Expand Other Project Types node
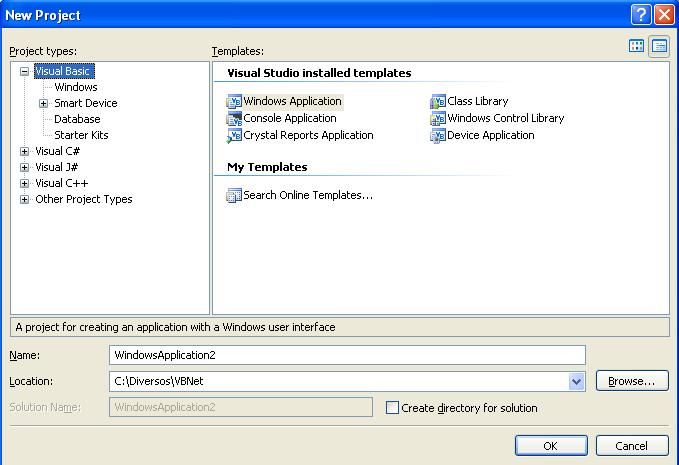This screenshot has height=465, width=679. click(25, 200)
